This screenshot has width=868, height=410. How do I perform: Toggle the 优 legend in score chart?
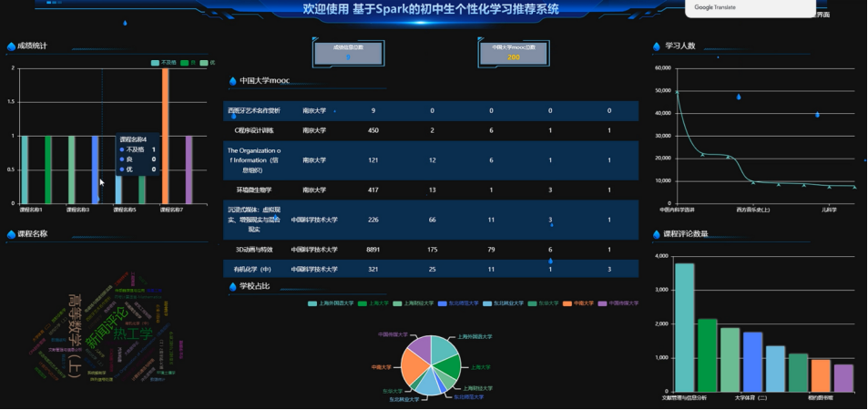pos(208,63)
